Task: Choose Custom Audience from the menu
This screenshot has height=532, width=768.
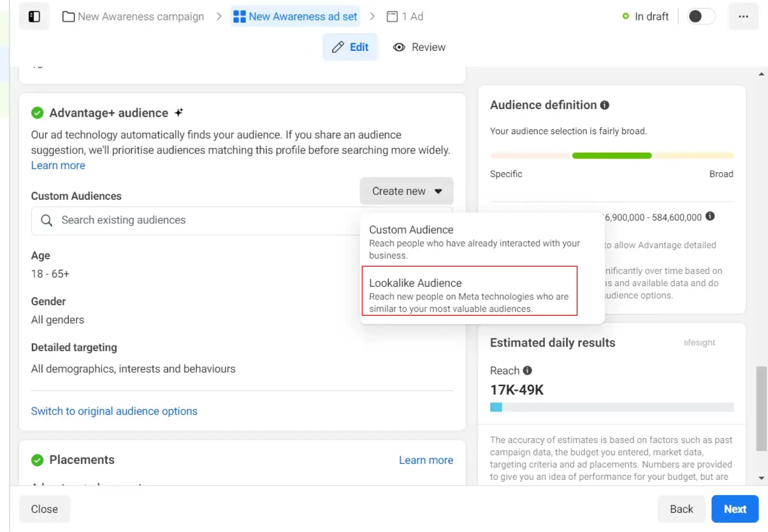Action: [x=482, y=242]
